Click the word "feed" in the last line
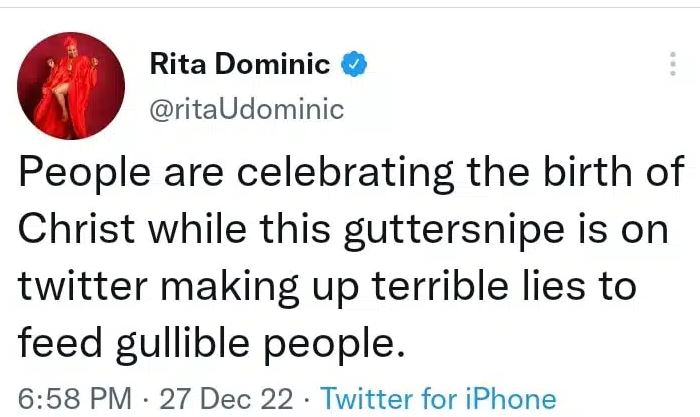The image size is (700, 417). [x=57, y=343]
